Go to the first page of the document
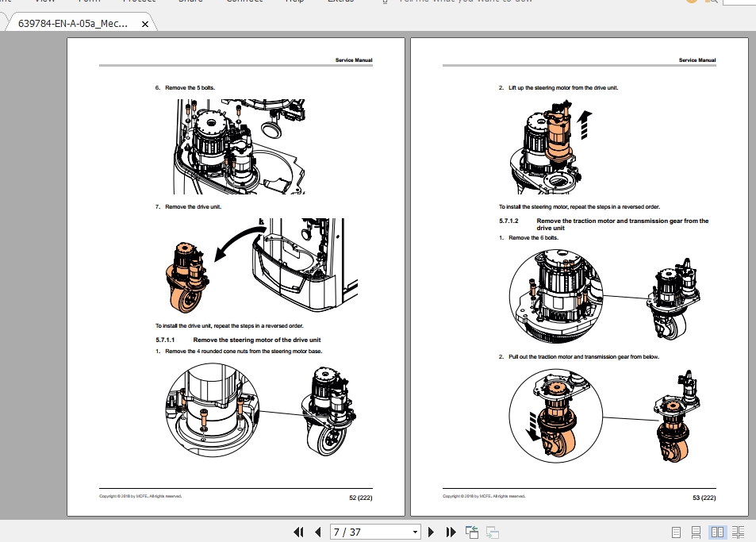This screenshot has height=542, width=756. click(x=299, y=532)
